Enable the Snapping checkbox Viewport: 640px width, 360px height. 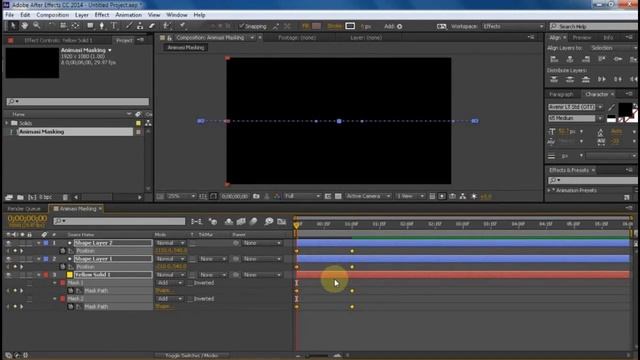point(241,26)
